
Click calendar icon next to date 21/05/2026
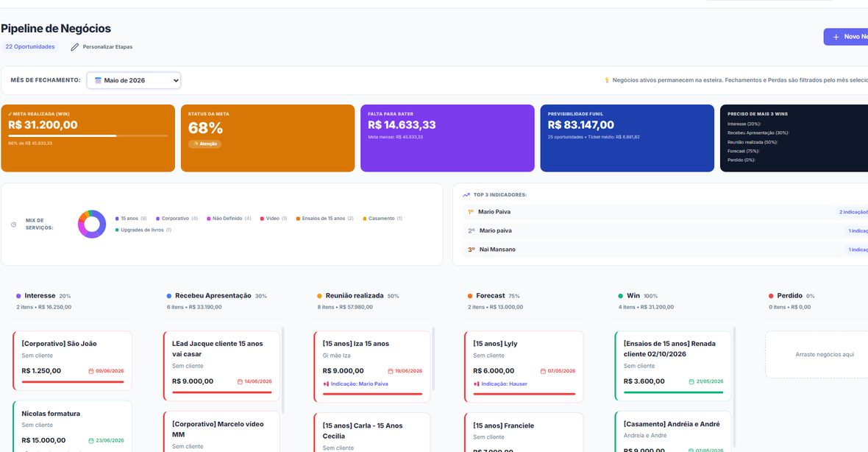tap(691, 381)
